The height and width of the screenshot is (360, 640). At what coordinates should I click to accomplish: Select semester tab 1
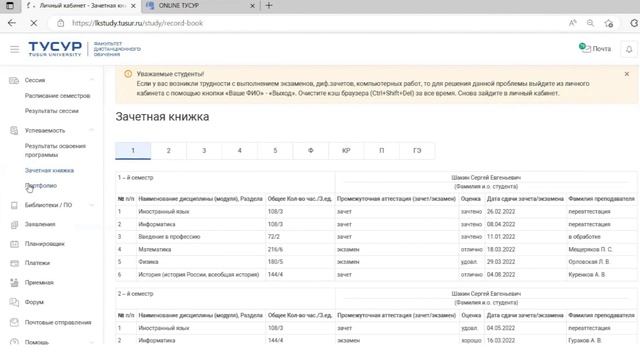pyautogui.click(x=133, y=151)
